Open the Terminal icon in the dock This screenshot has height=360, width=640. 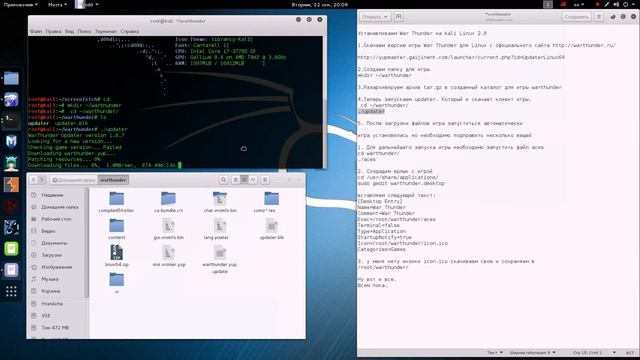click(x=11, y=120)
